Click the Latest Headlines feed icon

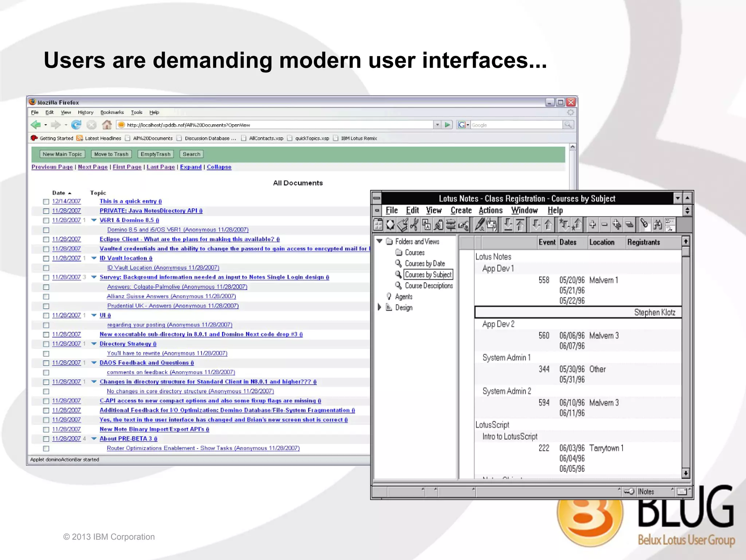pyautogui.click(x=79, y=138)
